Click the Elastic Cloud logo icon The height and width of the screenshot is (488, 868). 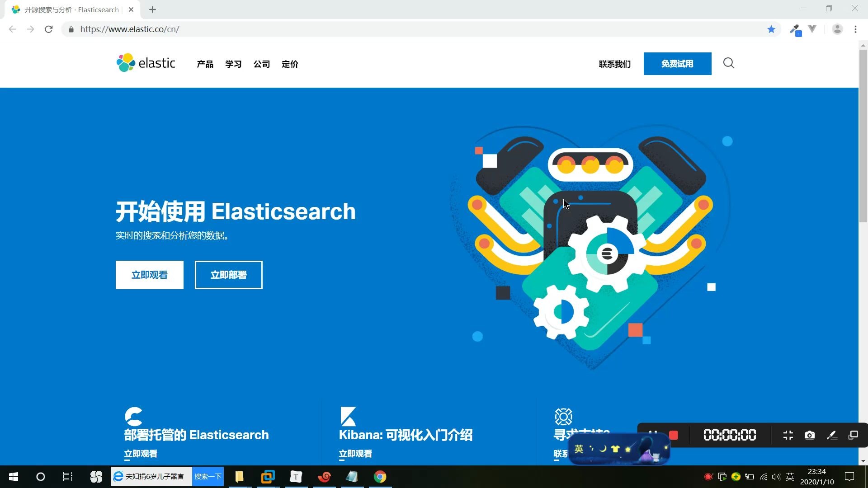(133, 416)
